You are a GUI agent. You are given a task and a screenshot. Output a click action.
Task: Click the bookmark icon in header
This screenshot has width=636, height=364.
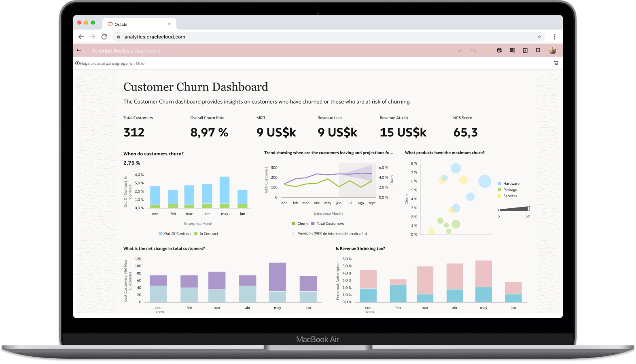coord(538,51)
